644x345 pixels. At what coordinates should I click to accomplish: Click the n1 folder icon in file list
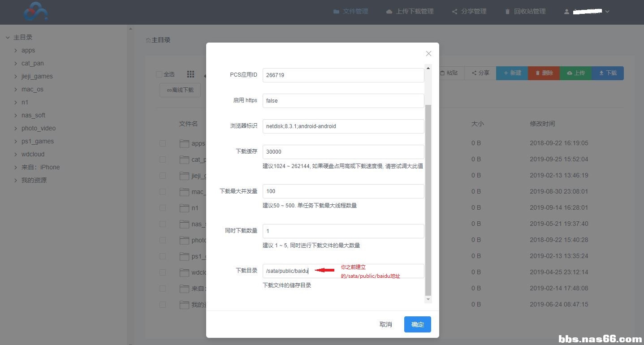click(x=184, y=208)
